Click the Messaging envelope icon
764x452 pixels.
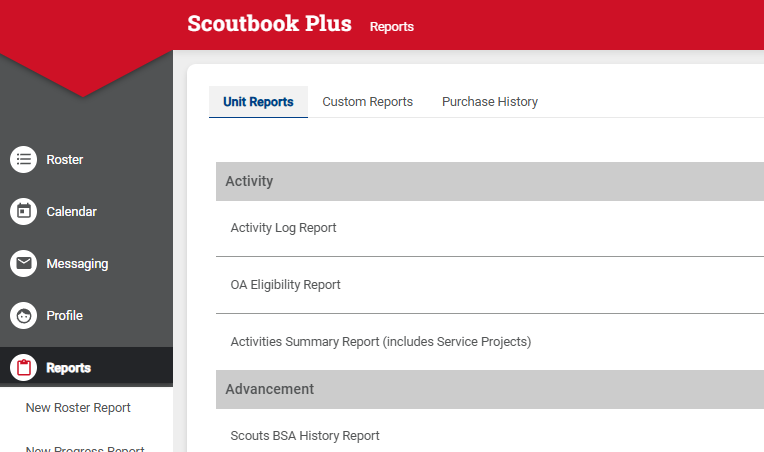[x=23, y=264]
